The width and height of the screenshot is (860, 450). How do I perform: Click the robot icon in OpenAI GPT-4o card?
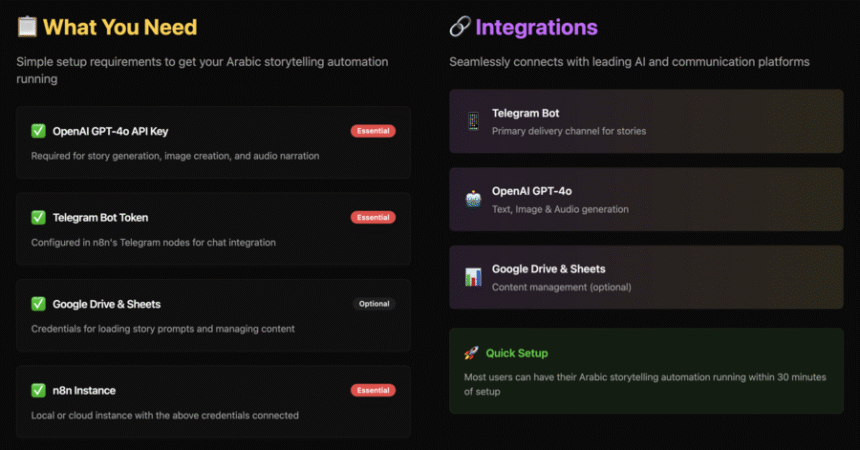click(x=473, y=199)
